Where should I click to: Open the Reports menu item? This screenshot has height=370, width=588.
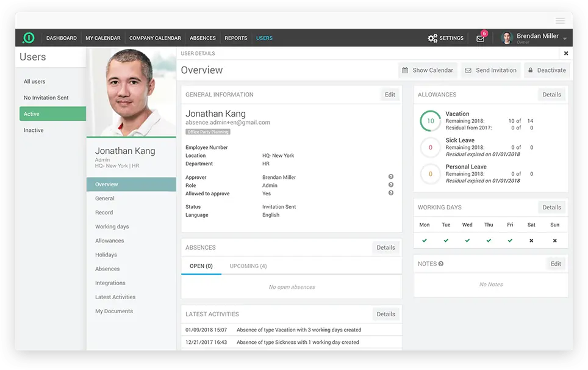point(235,38)
